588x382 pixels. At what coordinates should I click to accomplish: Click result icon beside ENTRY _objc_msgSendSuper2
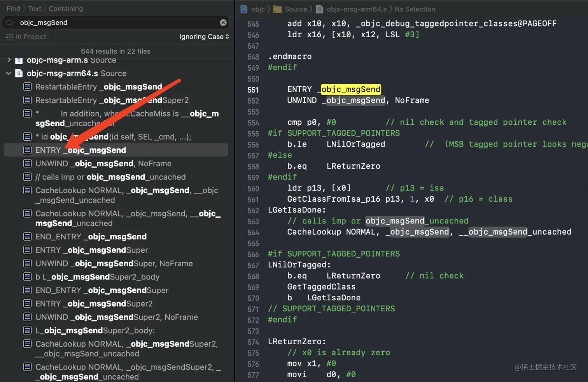click(x=28, y=303)
